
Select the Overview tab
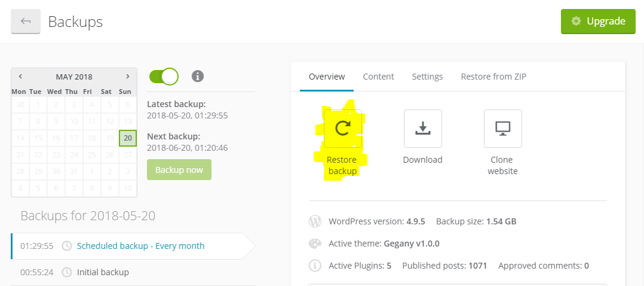(327, 77)
